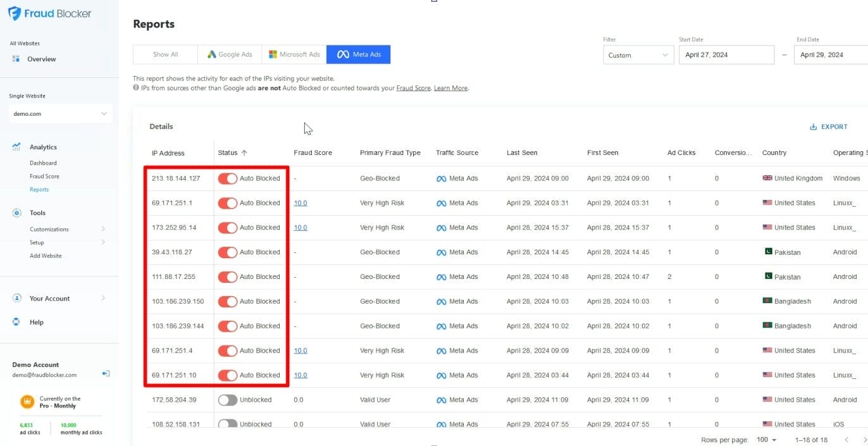
Task: Click the Analytics chart icon
Action: pos(16,147)
